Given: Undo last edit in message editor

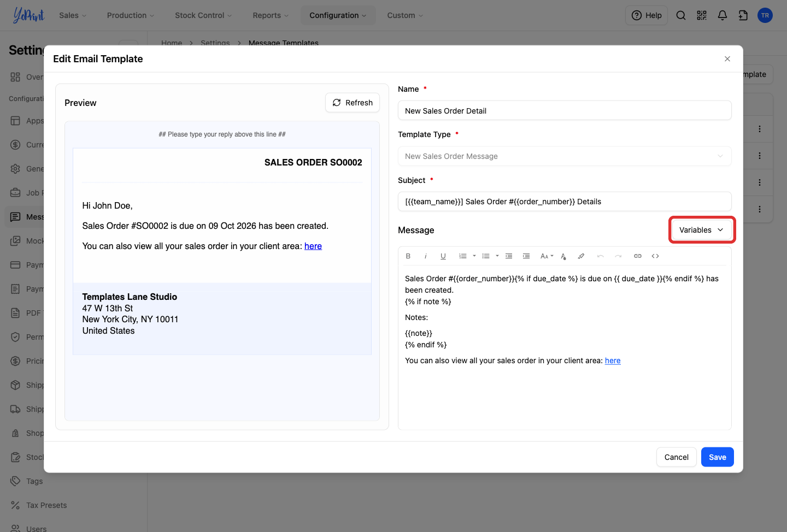Looking at the screenshot, I should pyautogui.click(x=601, y=256).
